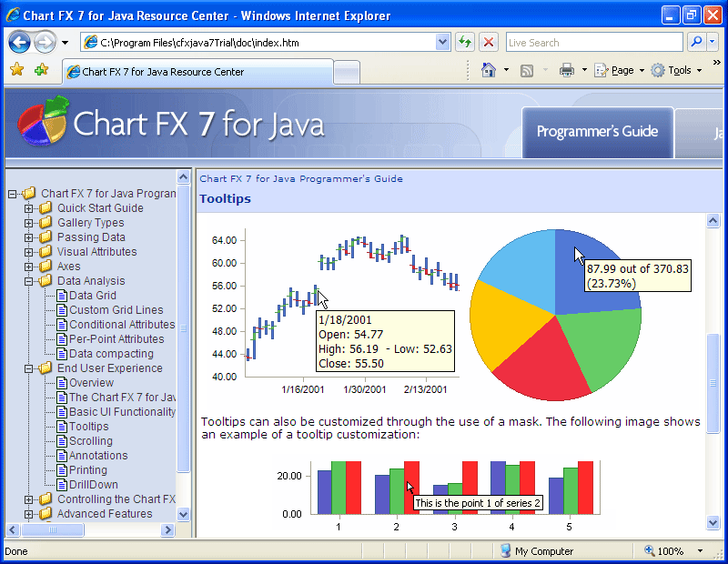Click the RSS feeds icon
The width and height of the screenshot is (728, 564).
tap(527, 71)
